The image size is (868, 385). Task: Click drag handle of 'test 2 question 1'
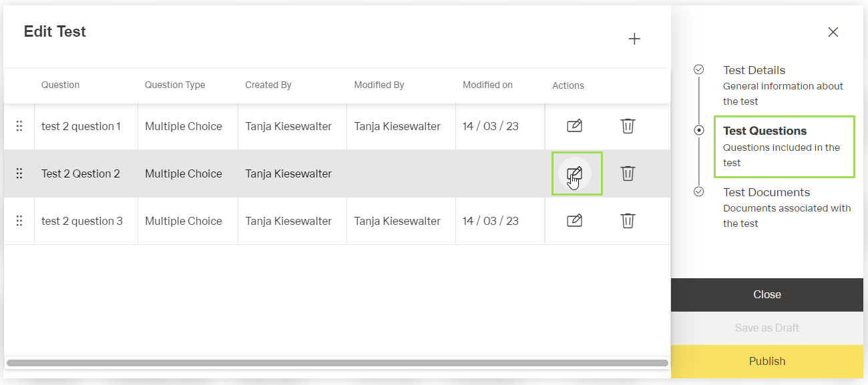(19, 126)
